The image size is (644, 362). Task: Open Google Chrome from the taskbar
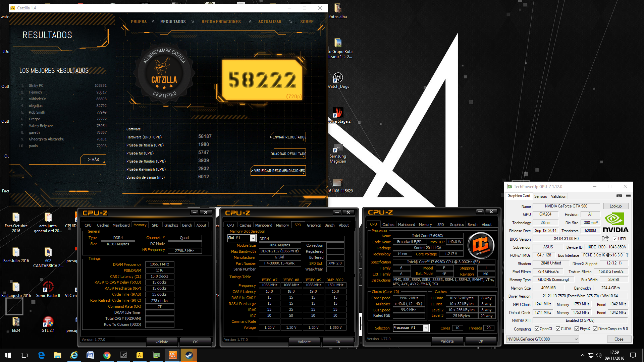click(x=107, y=355)
